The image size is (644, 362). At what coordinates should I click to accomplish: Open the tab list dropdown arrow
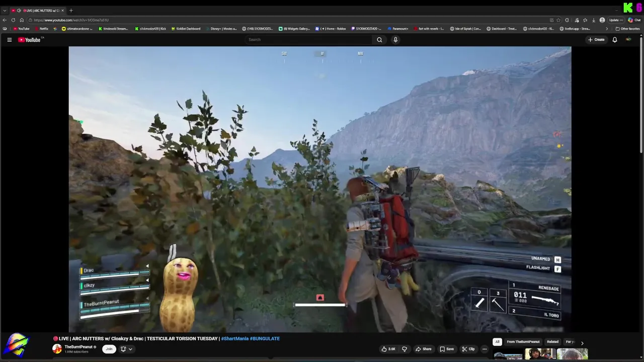click(5, 11)
